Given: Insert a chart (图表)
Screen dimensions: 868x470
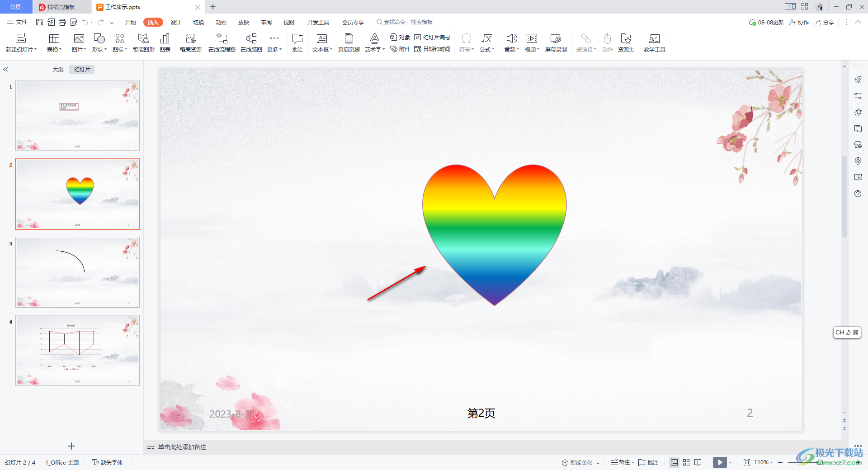Looking at the screenshot, I should (x=165, y=43).
